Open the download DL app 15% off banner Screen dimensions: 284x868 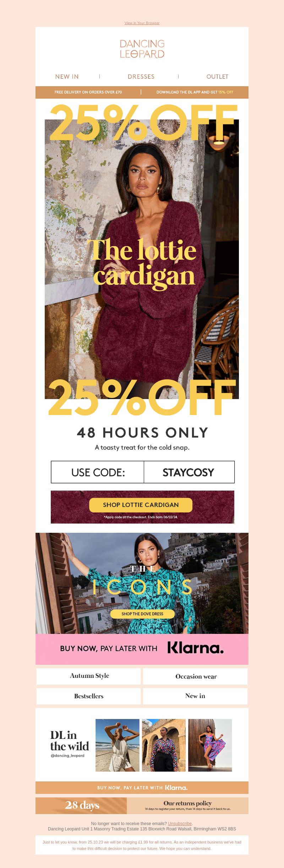point(195,92)
